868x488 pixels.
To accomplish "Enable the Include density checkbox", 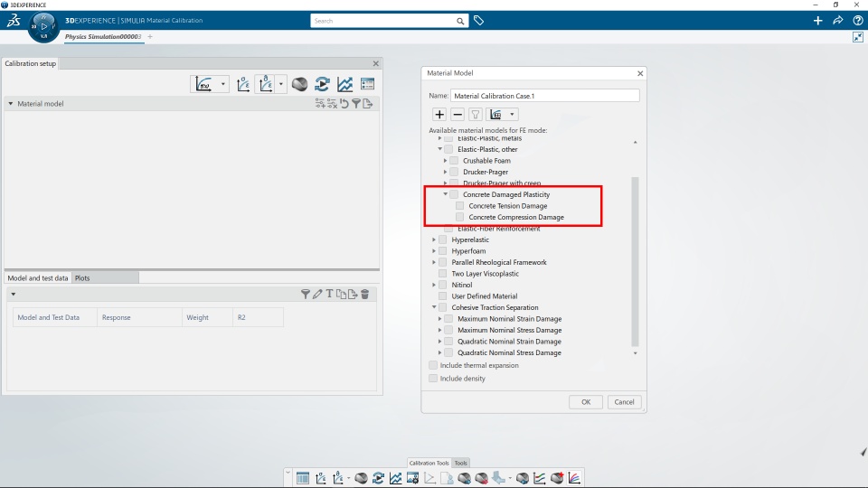I will [433, 379].
